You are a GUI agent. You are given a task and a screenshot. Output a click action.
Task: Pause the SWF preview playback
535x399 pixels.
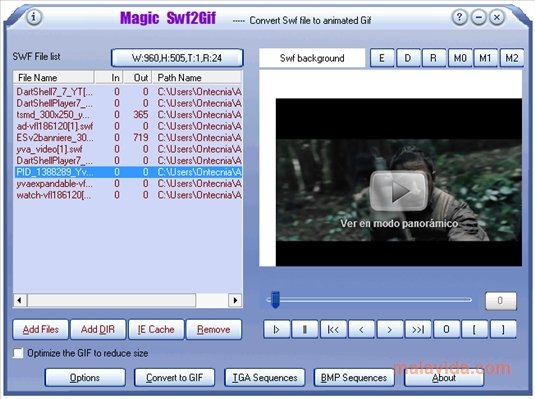click(305, 329)
